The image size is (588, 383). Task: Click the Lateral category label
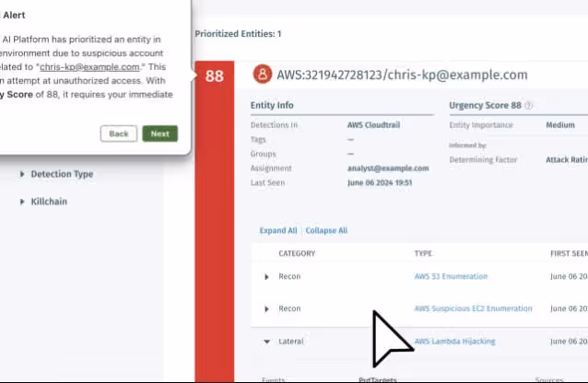point(291,342)
